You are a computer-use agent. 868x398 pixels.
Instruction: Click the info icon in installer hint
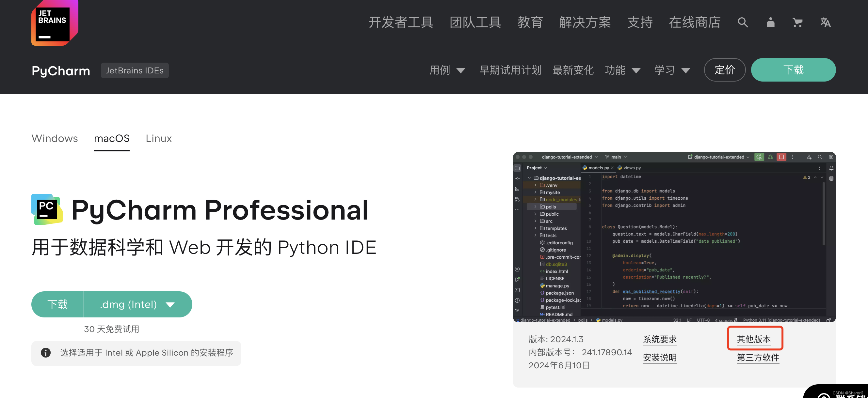tap(46, 353)
